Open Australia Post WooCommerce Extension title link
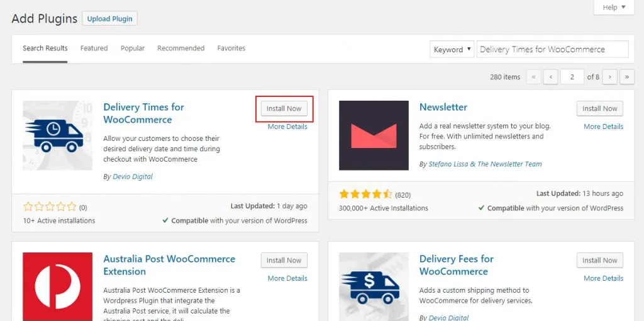The width and height of the screenshot is (644, 321). coord(169,265)
